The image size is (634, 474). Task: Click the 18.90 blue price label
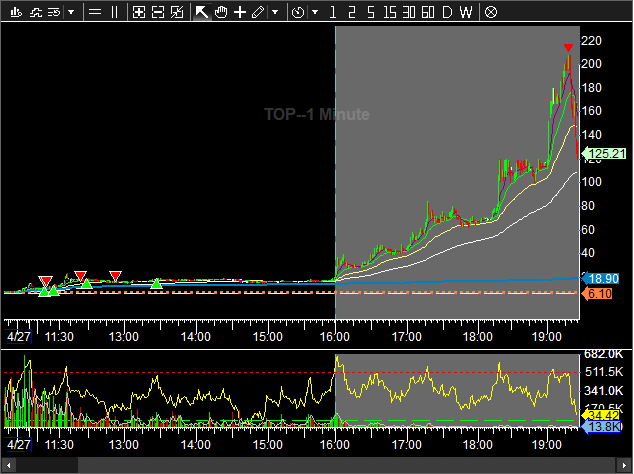point(600,279)
